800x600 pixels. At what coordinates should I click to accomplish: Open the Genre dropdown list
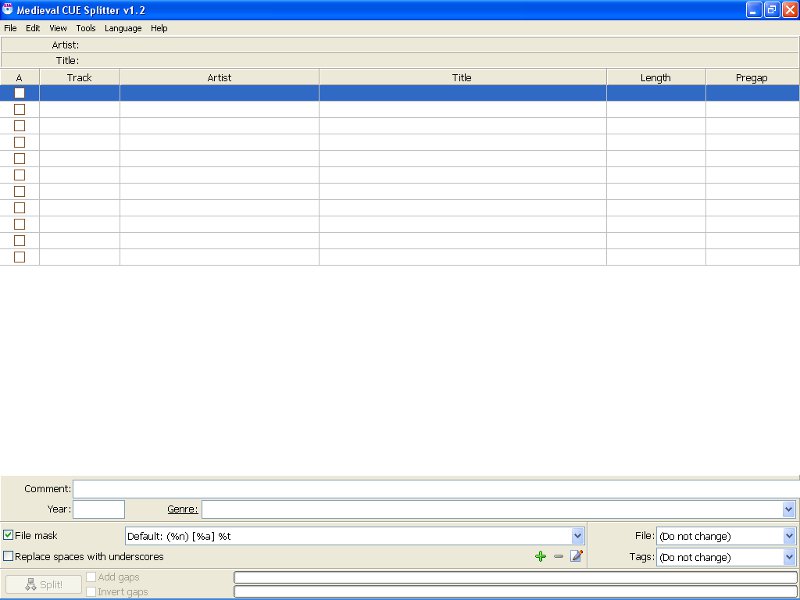pos(789,509)
